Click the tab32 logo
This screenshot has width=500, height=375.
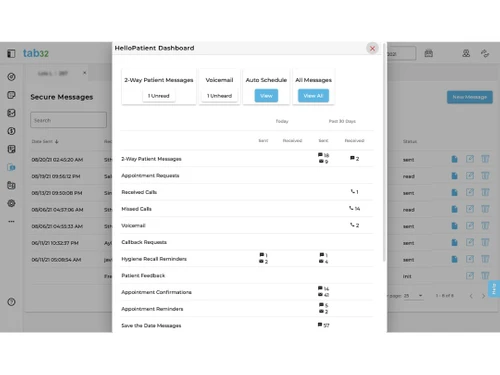click(36, 53)
